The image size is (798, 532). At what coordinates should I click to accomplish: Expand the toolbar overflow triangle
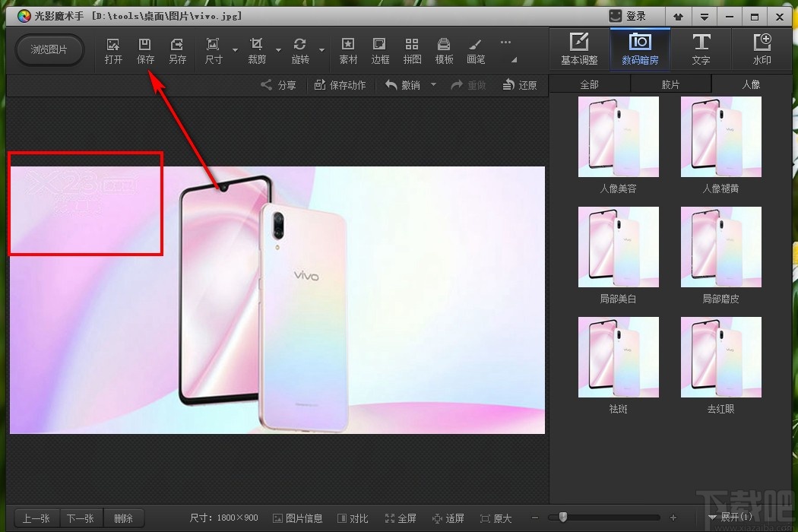point(514,60)
